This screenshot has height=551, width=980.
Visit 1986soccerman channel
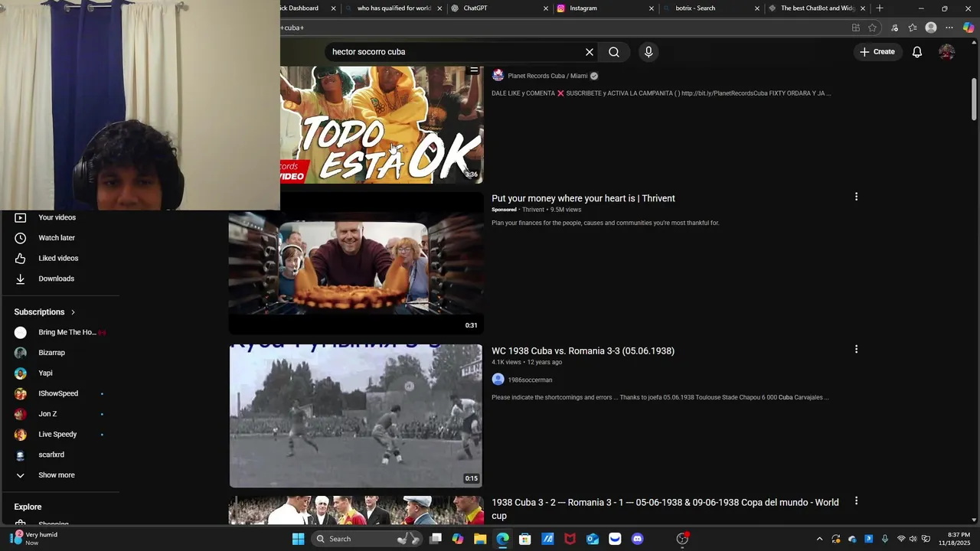pyautogui.click(x=530, y=380)
